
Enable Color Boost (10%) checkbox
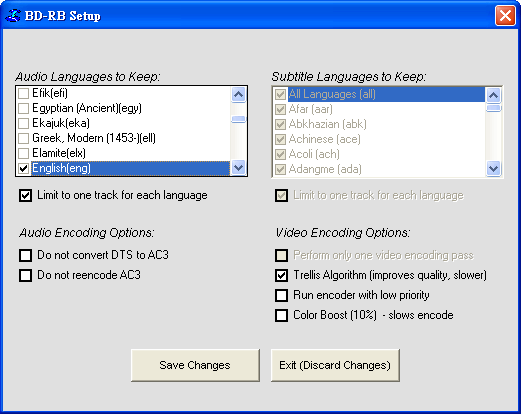(x=282, y=315)
